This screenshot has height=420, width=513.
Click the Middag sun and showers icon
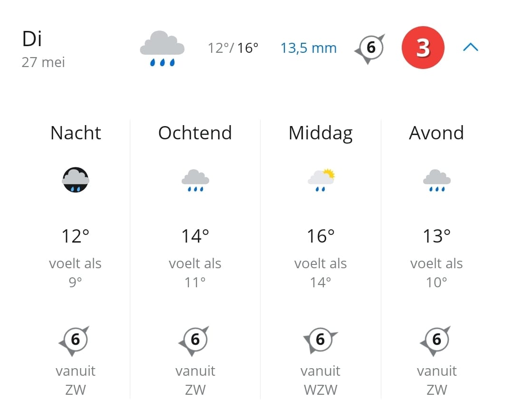321,180
